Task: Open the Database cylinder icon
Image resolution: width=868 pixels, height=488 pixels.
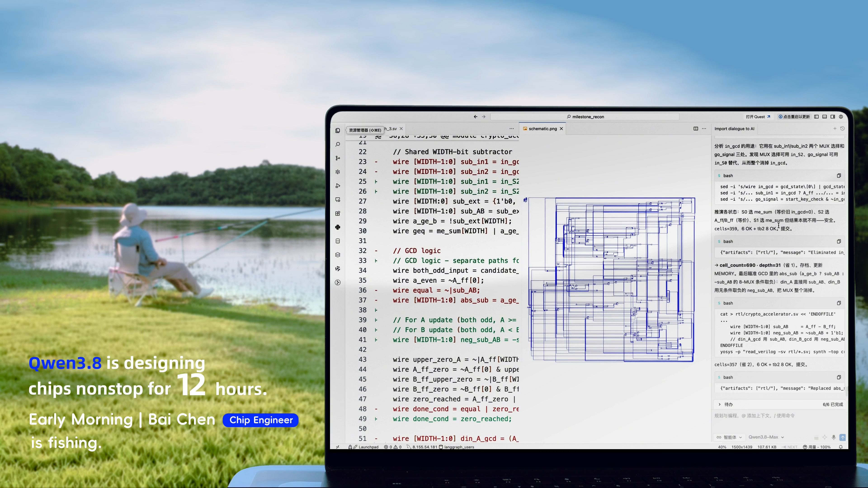Action: pyautogui.click(x=338, y=241)
